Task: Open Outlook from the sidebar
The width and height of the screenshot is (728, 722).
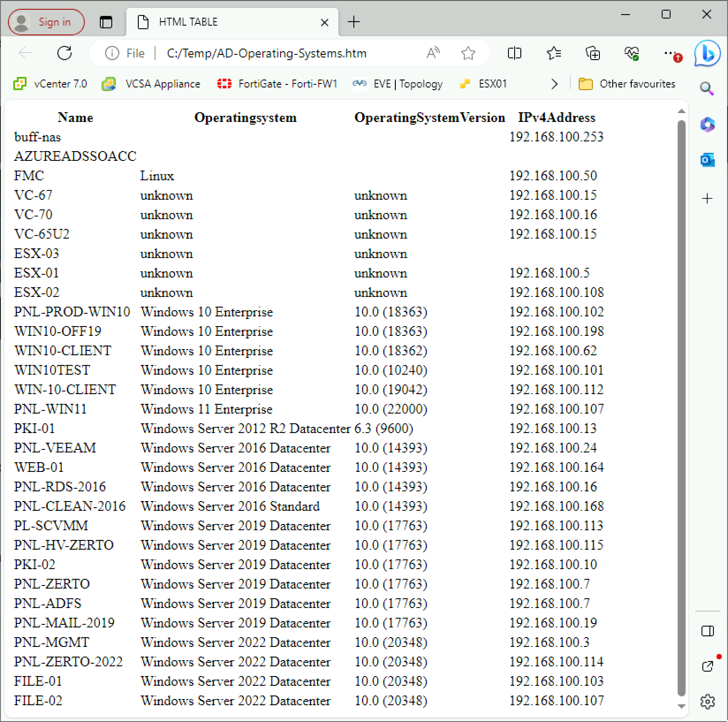Action: [707, 160]
